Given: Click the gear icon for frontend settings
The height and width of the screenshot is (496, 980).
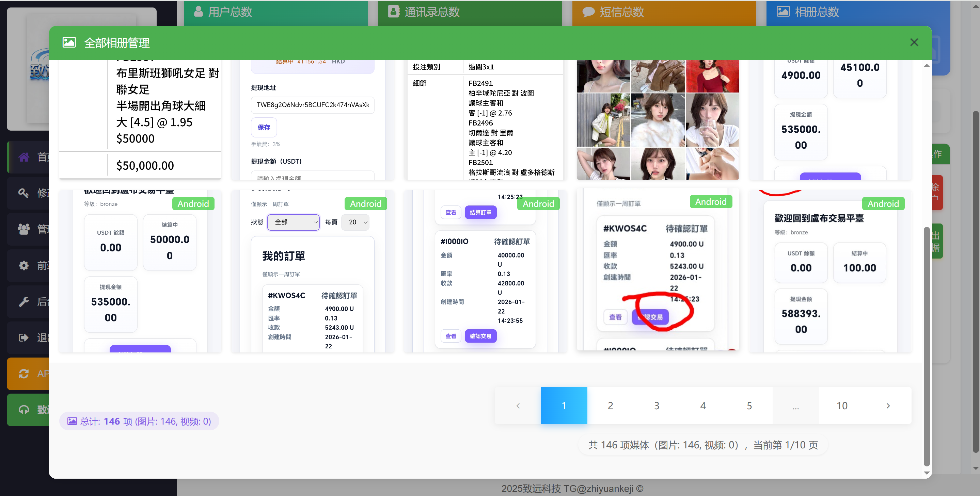Looking at the screenshot, I should pyautogui.click(x=23, y=265).
